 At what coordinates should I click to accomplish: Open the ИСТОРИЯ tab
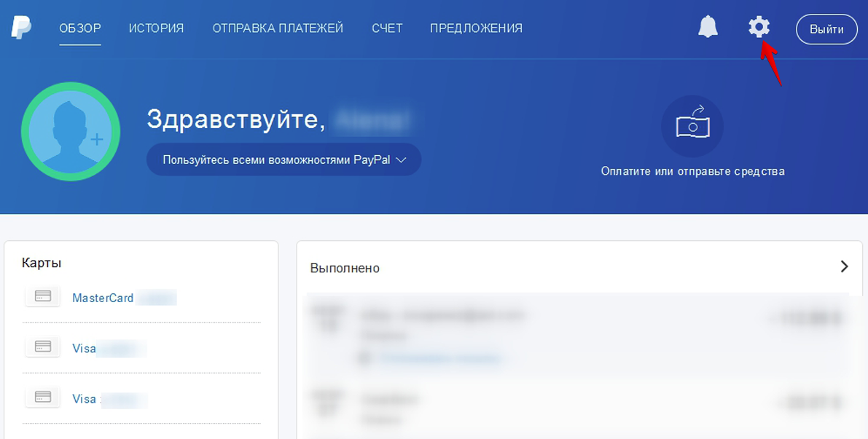click(x=156, y=28)
